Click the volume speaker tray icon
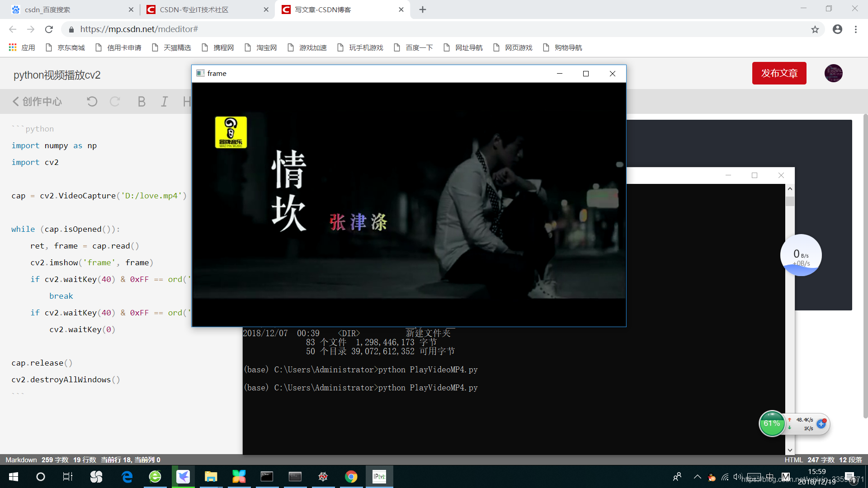 pos(738,477)
